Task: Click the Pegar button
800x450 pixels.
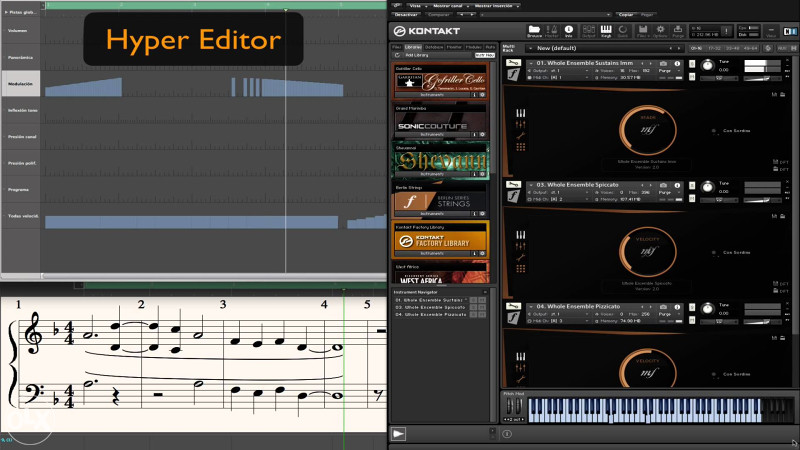Action: click(647, 15)
